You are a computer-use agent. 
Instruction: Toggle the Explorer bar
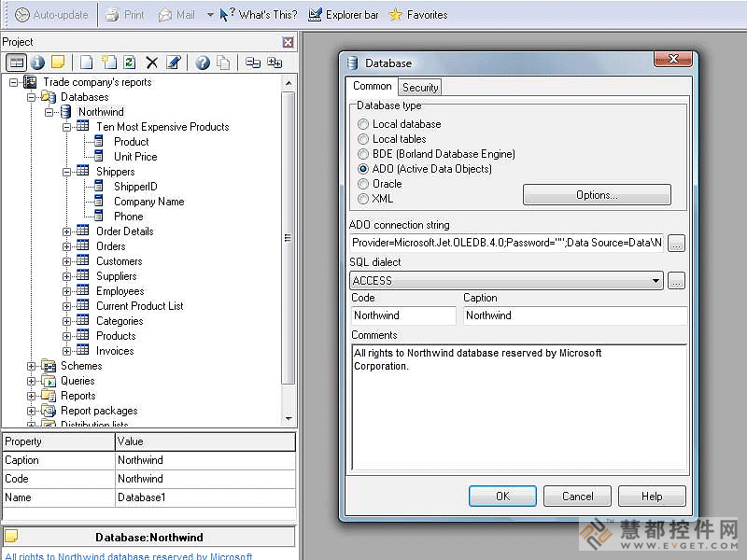[344, 15]
